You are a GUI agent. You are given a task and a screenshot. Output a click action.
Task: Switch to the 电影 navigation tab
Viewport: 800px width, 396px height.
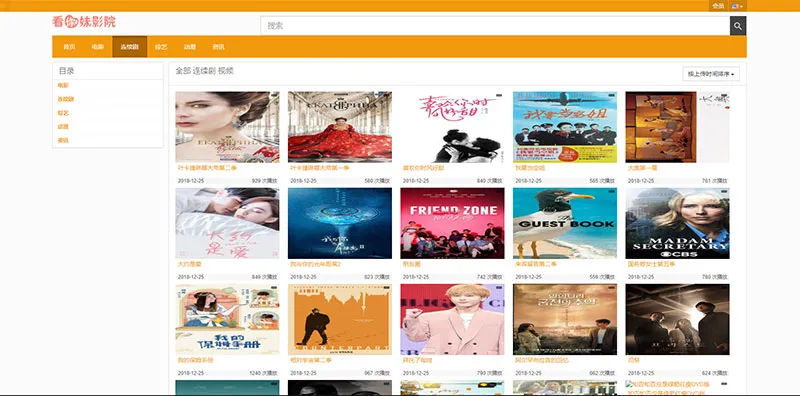tap(97, 46)
